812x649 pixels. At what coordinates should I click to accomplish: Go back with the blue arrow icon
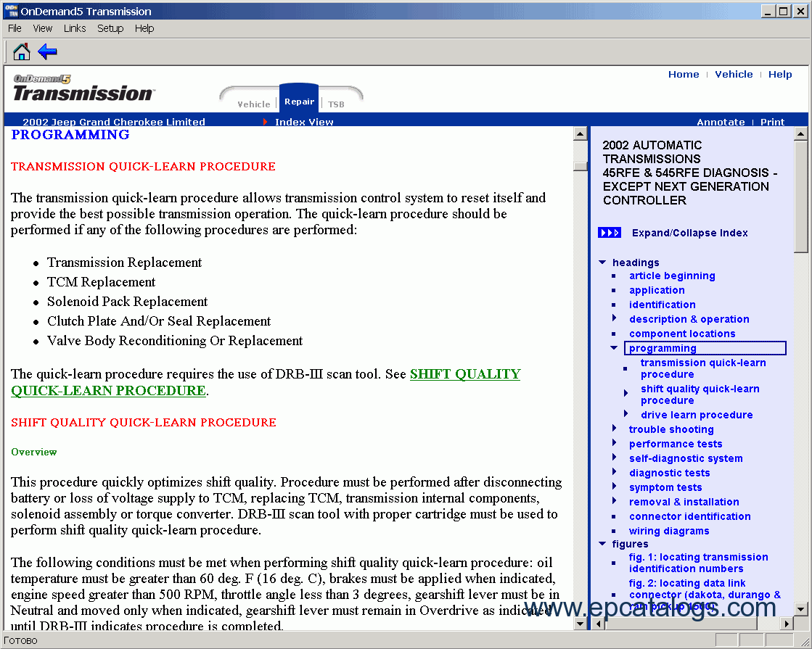[x=47, y=51]
